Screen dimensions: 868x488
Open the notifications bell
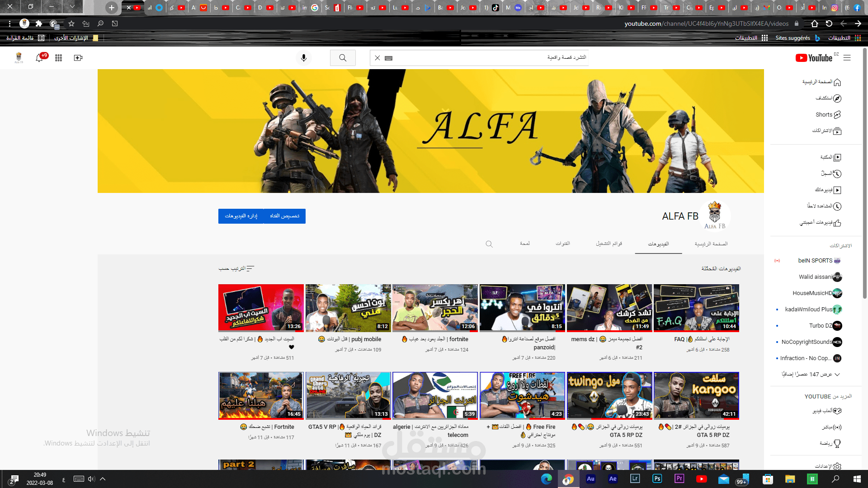(39, 58)
